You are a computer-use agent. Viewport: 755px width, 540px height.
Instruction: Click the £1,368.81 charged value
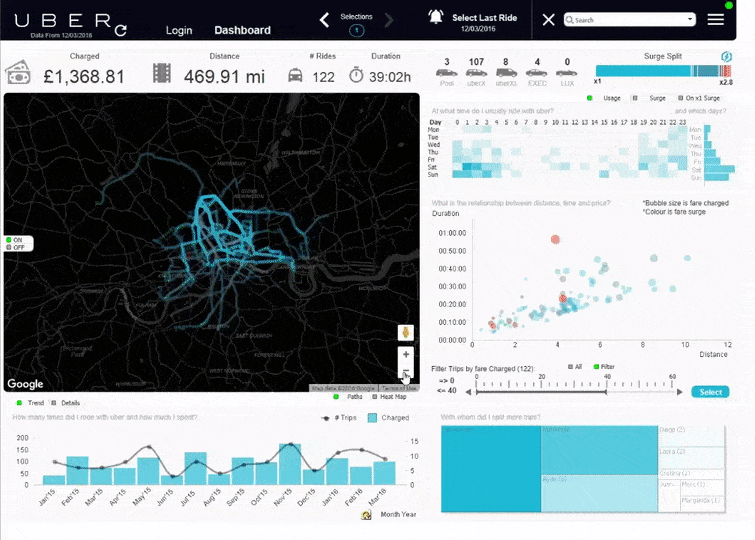click(84, 77)
